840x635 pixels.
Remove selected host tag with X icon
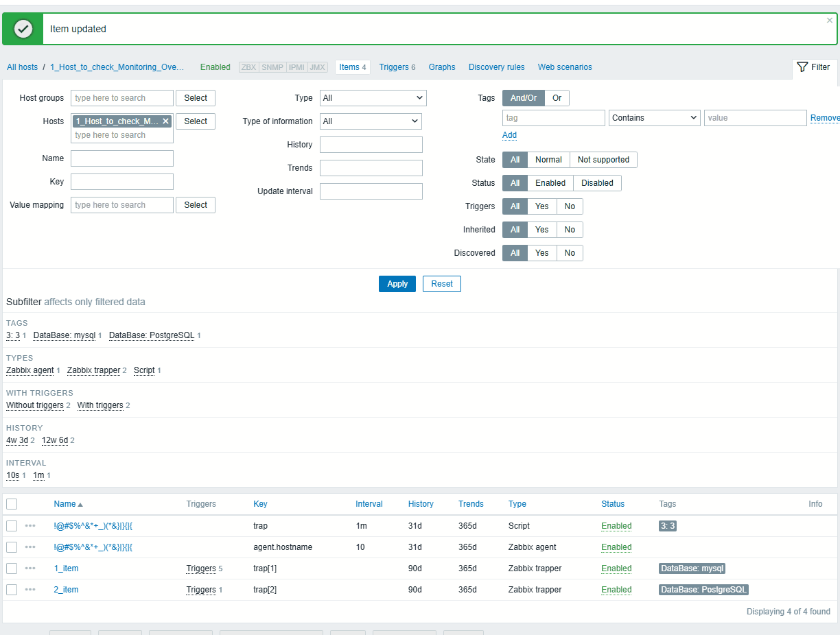tap(165, 121)
